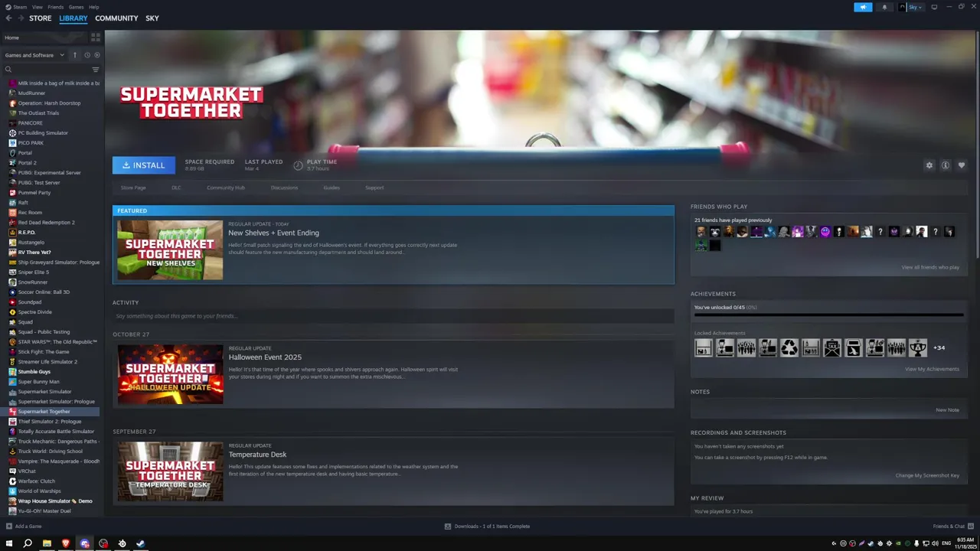The width and height of the screenshot is (980, 551).
Task: Select Red Dead Redemption 2 in library
Action: pos(46,223)
